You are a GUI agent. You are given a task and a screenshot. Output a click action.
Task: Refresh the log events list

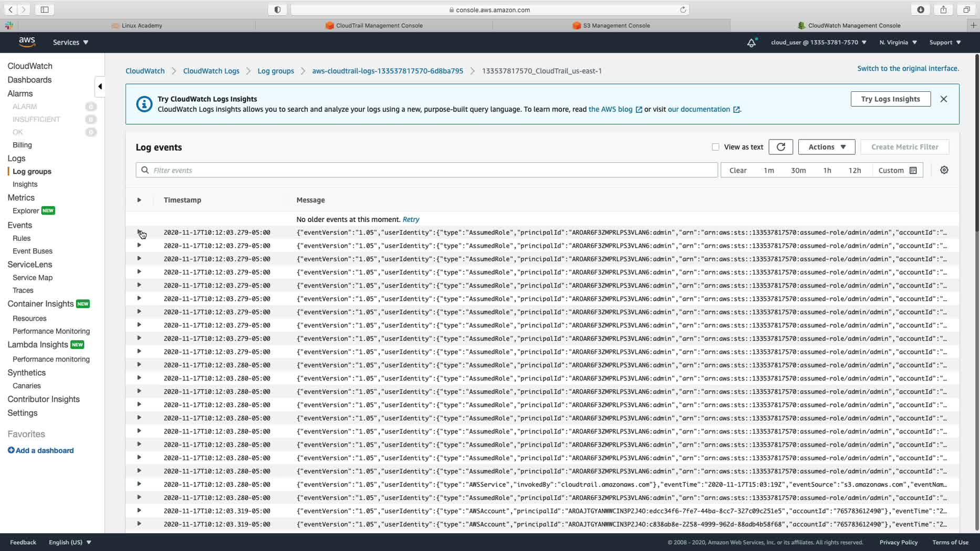(x=781, y=147)
